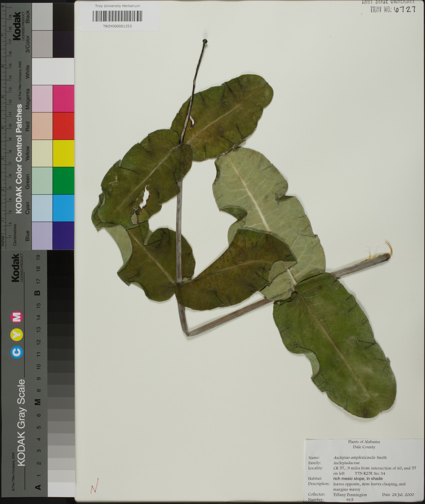Click the 'margins wavey' description text
Viewport: 425px width, 504px height.
347,489
